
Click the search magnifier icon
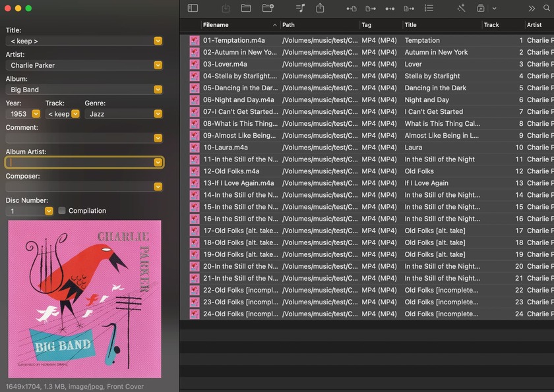pyautogui.click(x=547, y=8)
